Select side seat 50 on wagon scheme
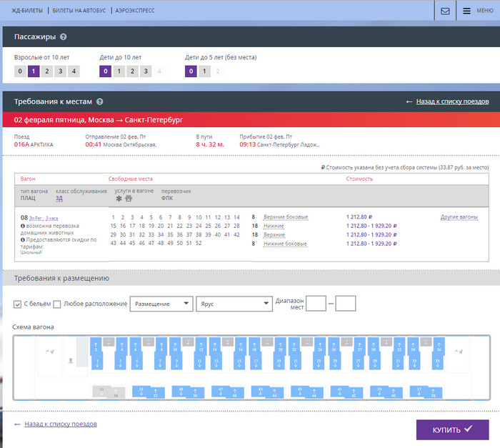Viewport: 500px width, 448px height. [x=195, y=393]
